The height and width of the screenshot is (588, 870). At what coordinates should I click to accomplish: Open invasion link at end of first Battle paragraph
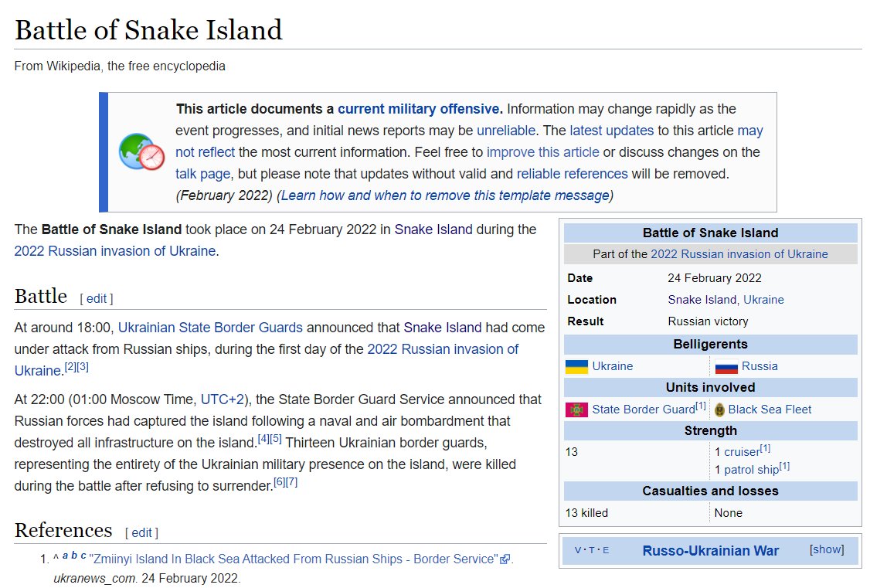click(x=443, y=349)
